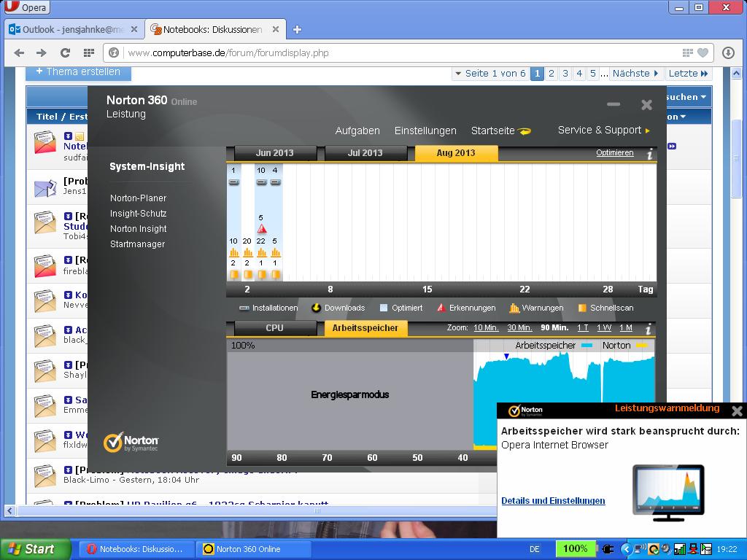Click the address bar URL
This screenshot has width=747, height=560.
coord(228,52)
